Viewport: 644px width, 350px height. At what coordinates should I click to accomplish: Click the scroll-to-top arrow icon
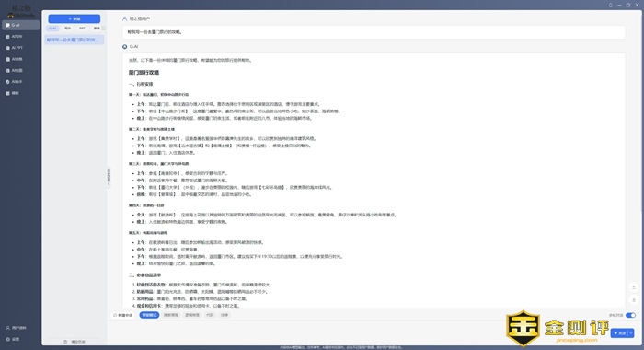tap(634, 287)
